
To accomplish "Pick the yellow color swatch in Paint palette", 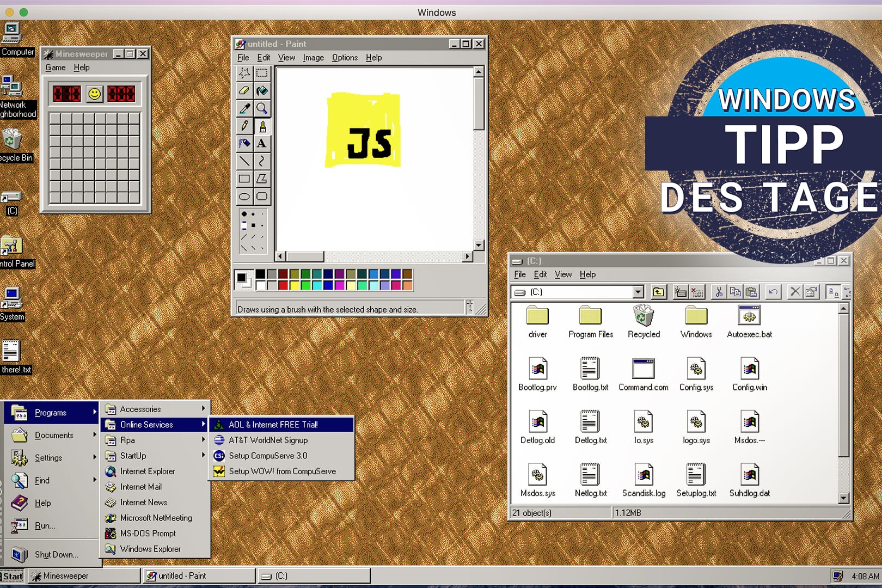I will (x=295, y=285).
